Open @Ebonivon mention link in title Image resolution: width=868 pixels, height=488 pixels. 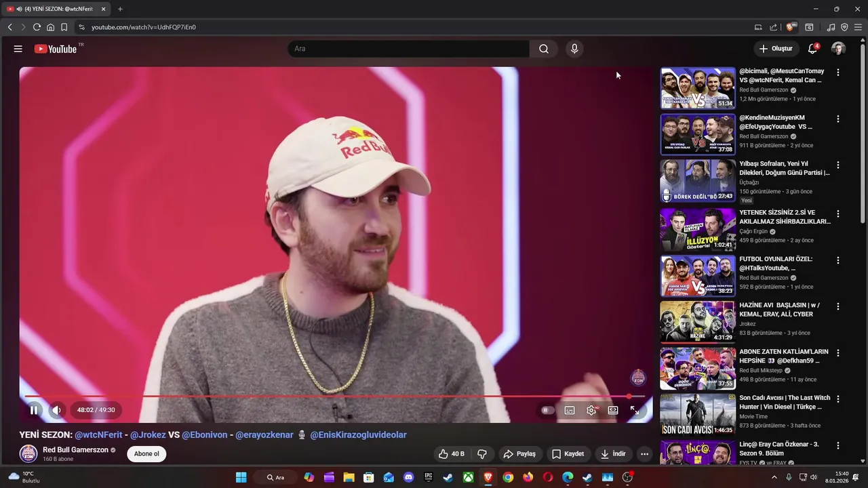(x=205, y=434)
